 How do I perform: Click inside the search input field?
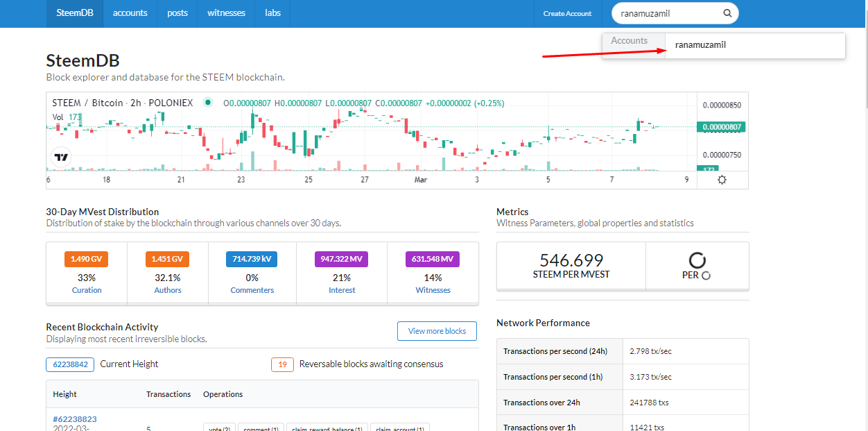coord(669,13)
